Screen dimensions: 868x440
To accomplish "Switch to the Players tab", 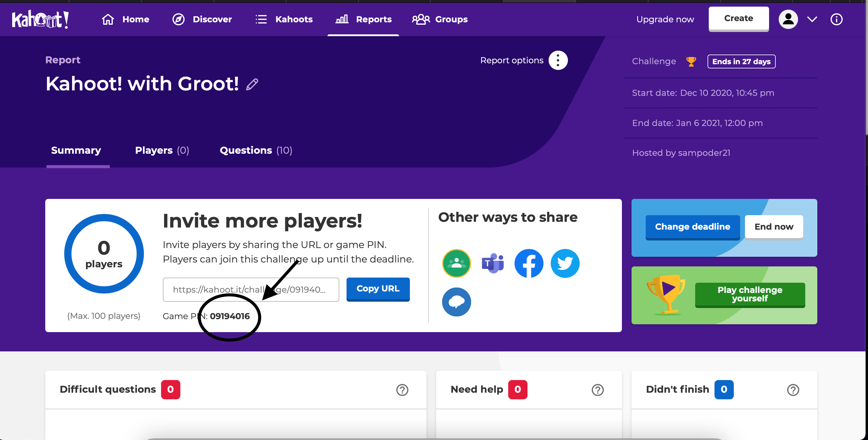I will pos(162,150).
